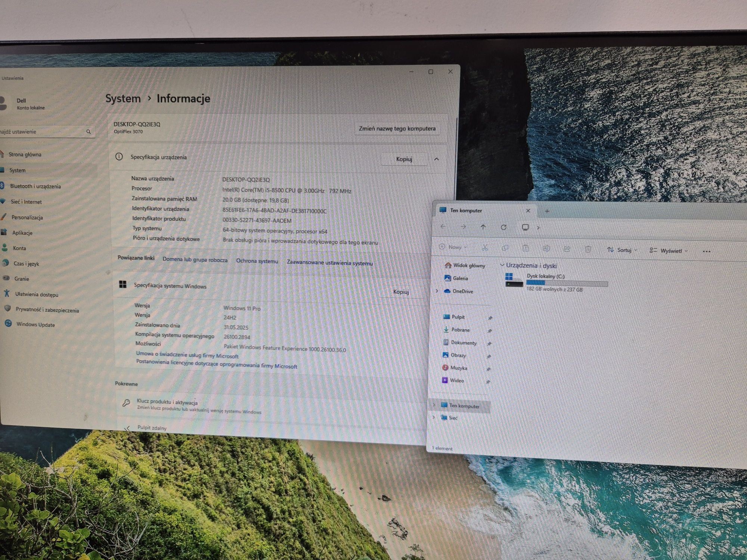Expand the Sieć tree node
The image size is (747, 560).
pyautogui.click(x=434, y=417)
